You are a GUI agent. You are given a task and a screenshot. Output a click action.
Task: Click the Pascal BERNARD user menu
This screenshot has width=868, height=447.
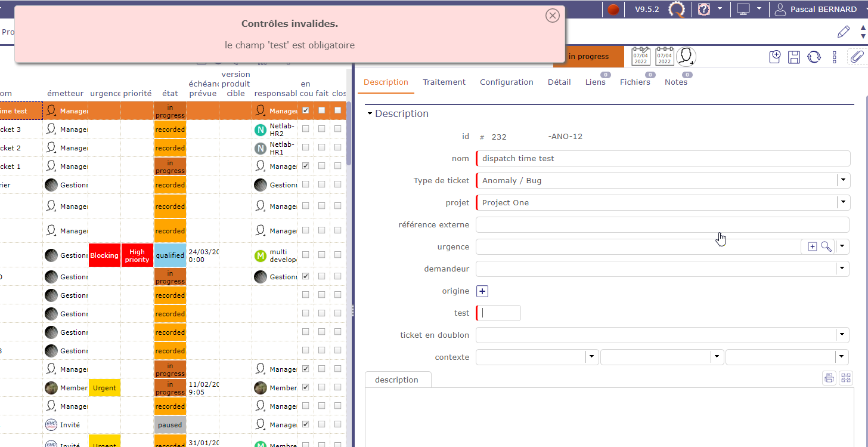pyautogui.click(x=816, y=10)
